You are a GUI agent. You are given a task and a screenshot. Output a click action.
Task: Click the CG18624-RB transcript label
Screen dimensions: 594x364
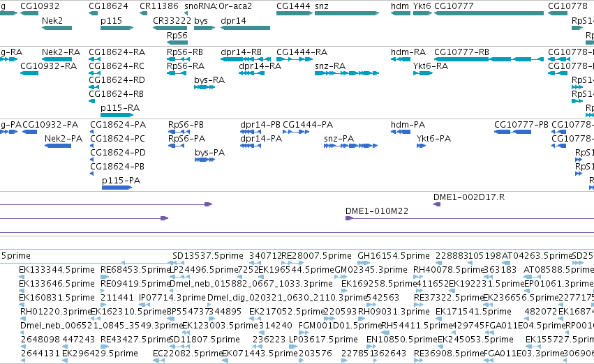[117, 94]
